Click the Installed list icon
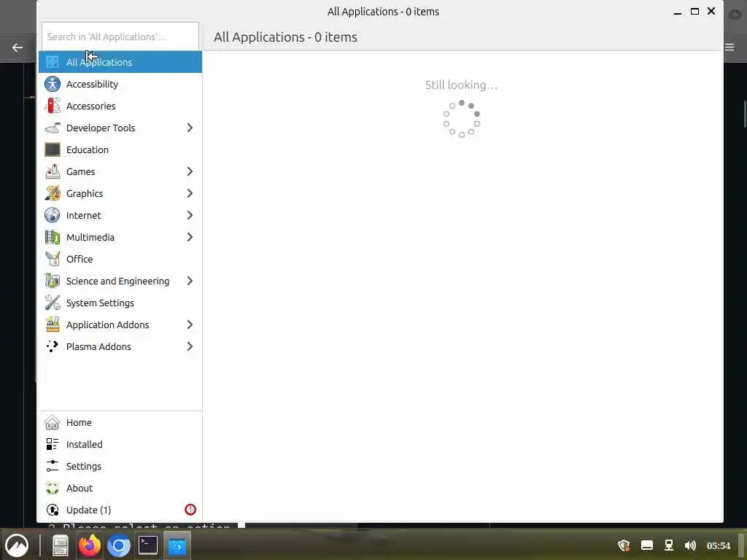The height and width of the screenshot is (560, 747). point(53,444)
